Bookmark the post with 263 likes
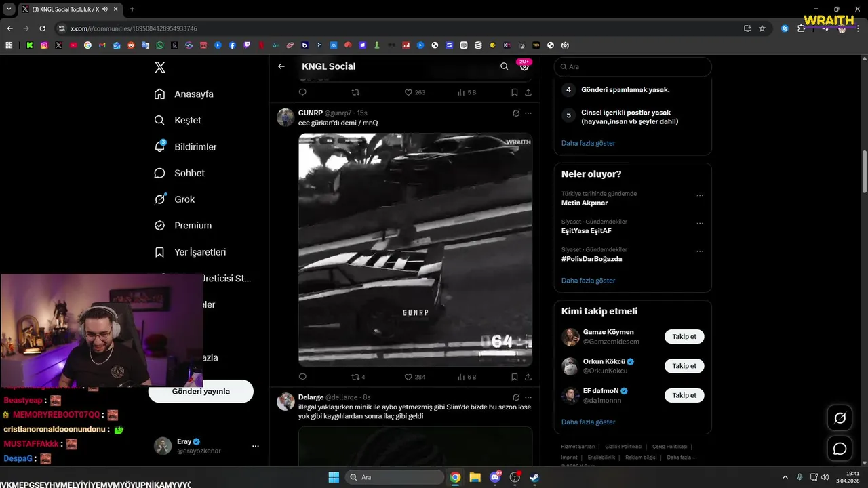 click(515, 92)
